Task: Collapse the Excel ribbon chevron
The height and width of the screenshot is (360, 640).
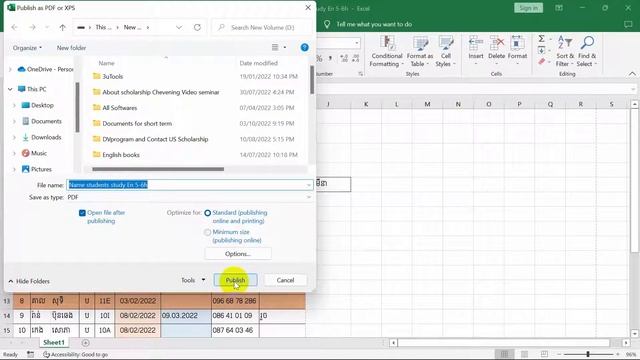Action: (x=632, y=74)
